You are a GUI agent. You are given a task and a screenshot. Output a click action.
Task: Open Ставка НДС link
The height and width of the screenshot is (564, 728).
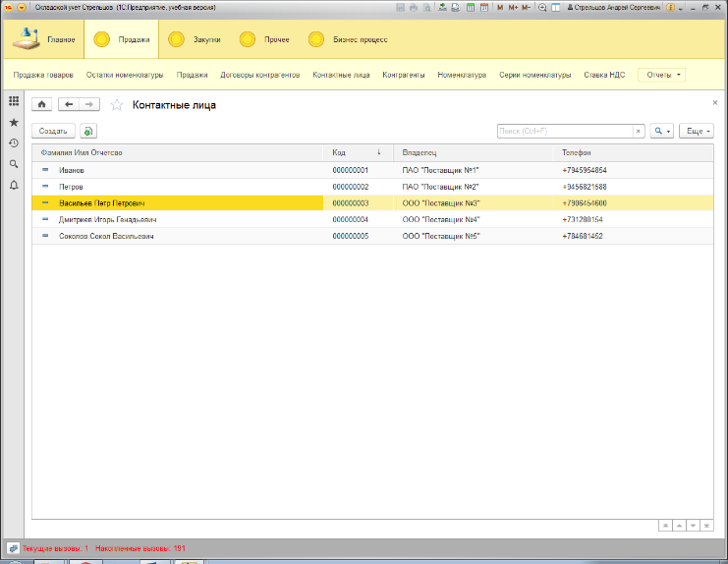pyautogui.click(x=604, y=75)
